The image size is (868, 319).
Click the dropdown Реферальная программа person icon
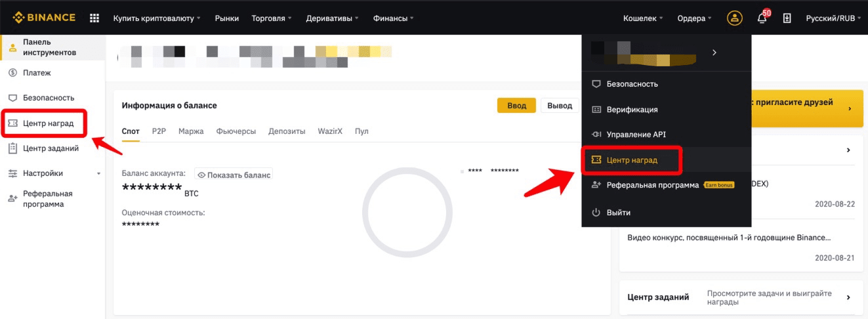(x=596, y=185)
